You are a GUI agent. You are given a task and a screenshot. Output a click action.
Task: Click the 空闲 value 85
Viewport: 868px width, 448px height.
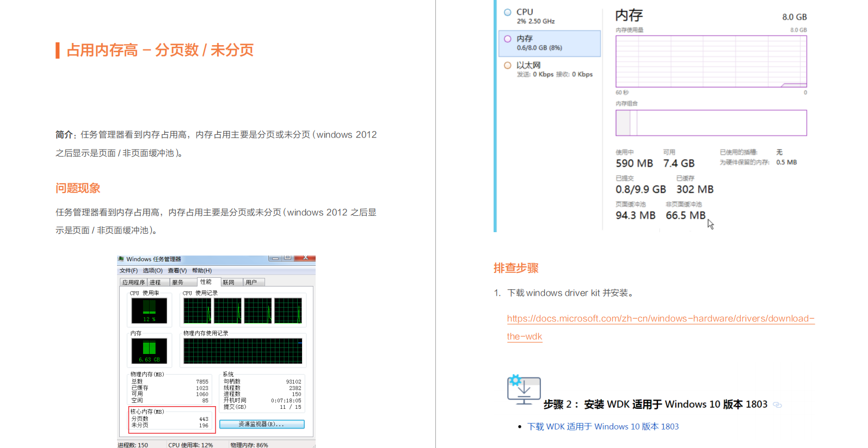click(x=205, y=401)
